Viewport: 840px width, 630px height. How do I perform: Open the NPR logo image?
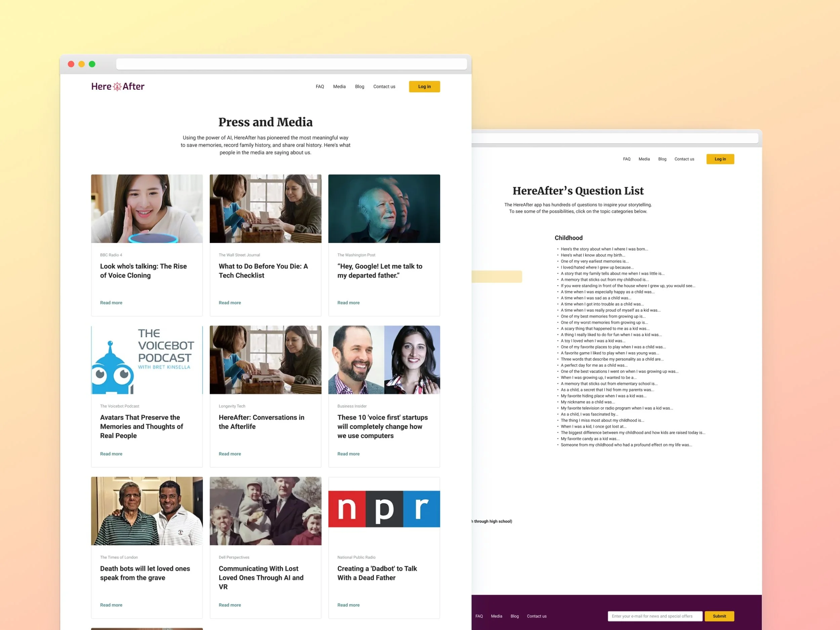pyautogui.click(x=384, y=509)
